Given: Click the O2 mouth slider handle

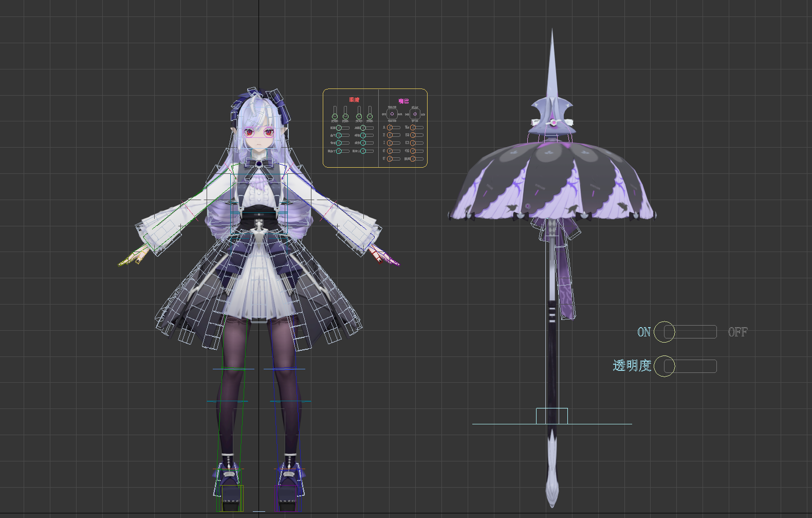Looking at the screenshot, I should [413, 151].
